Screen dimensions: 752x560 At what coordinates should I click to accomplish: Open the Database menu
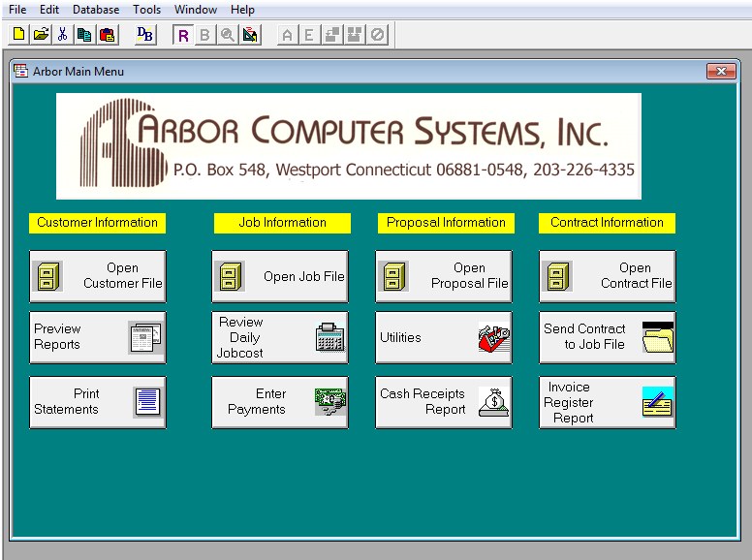point(96,10)
